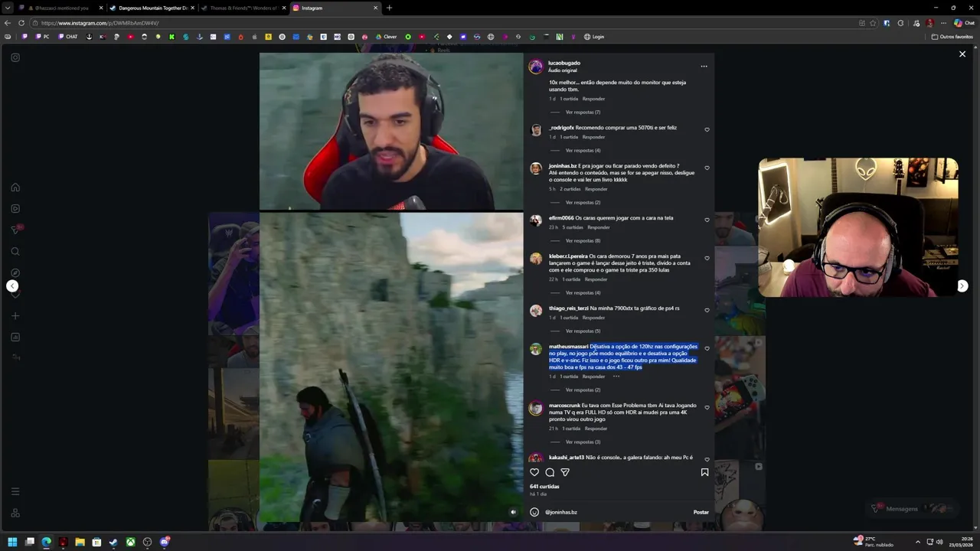Toggle the video mute speaker icon

(513, 512)
